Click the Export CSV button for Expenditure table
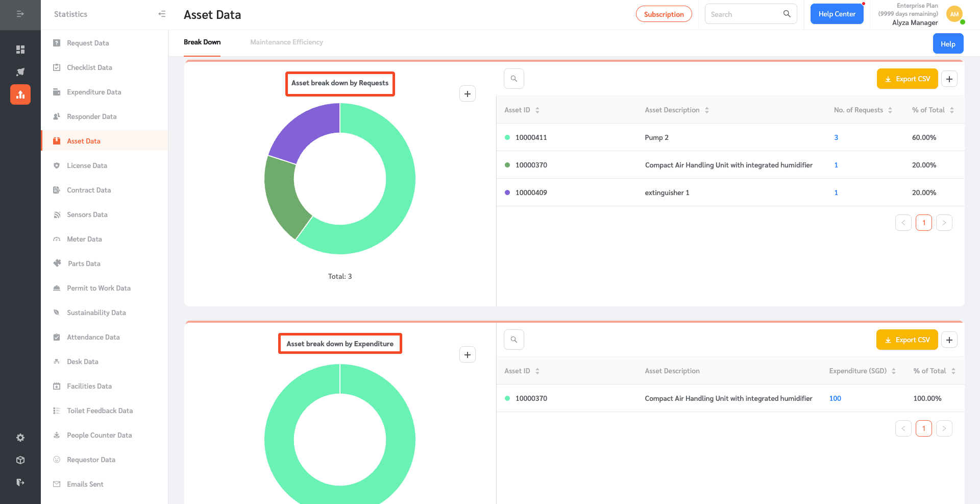The image size is (980, 504). [907, 340]
